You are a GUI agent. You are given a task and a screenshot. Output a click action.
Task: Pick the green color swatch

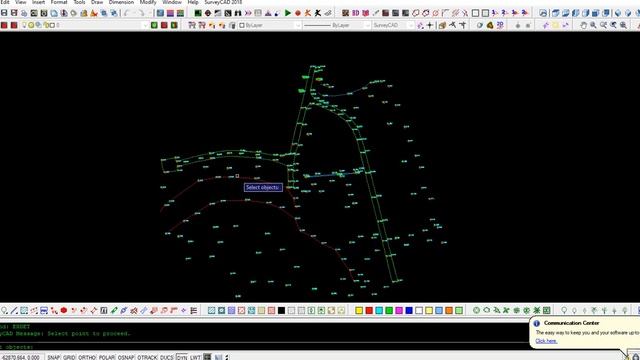point(389,311)
